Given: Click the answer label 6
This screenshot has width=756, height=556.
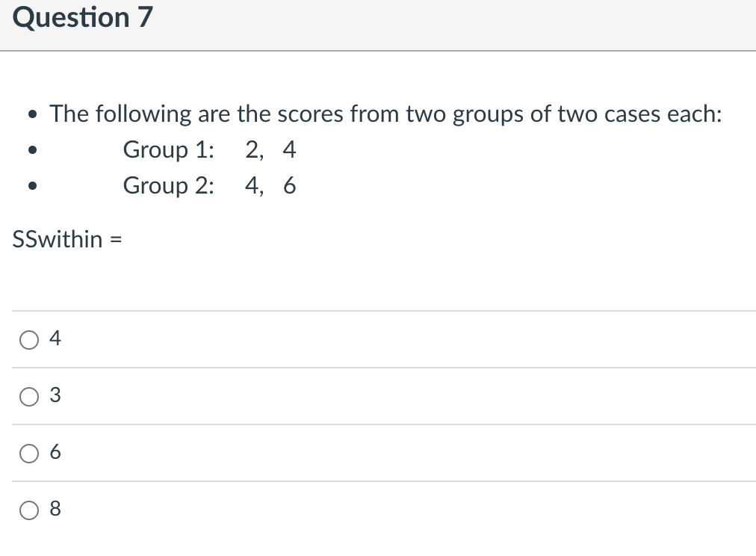Looking at the screenshot, I should click(55, 452).
